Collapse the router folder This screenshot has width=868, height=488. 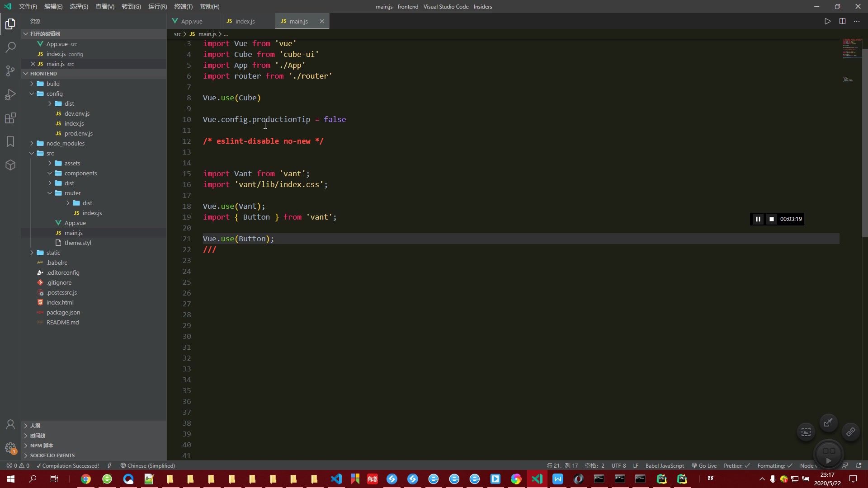click(x=72, y=193)
